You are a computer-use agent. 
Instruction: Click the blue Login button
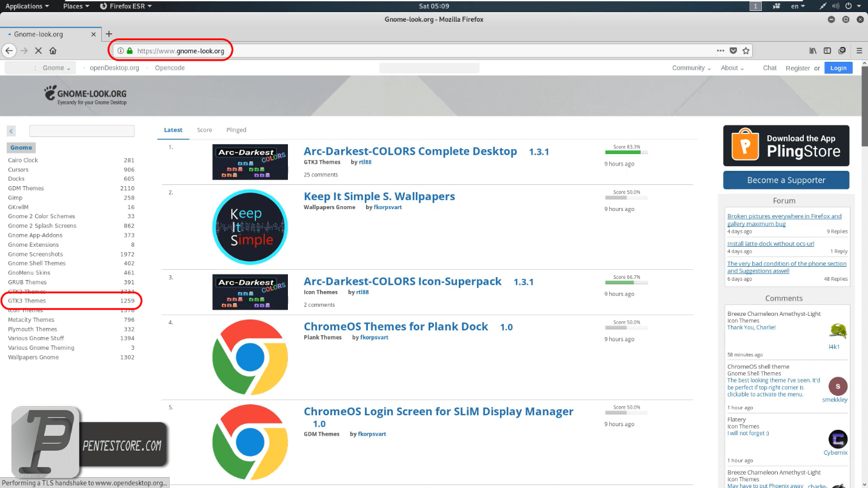[838, 68]
